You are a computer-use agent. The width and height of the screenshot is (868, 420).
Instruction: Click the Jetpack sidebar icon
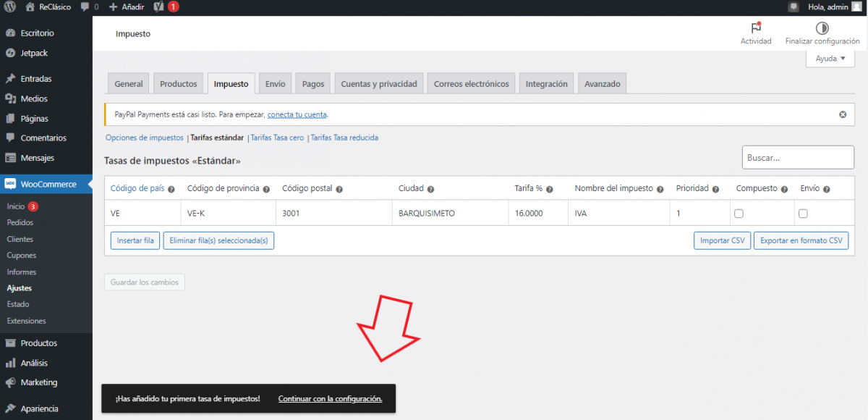pos(10,53)
